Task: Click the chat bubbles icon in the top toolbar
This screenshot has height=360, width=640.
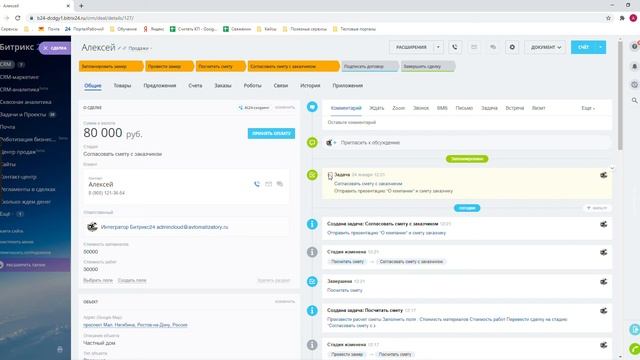Action: pos(493,47)
